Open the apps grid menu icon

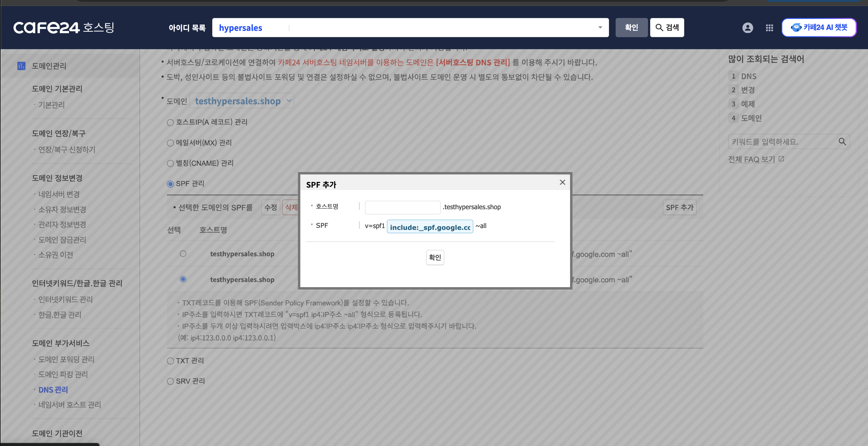[769, 28]
